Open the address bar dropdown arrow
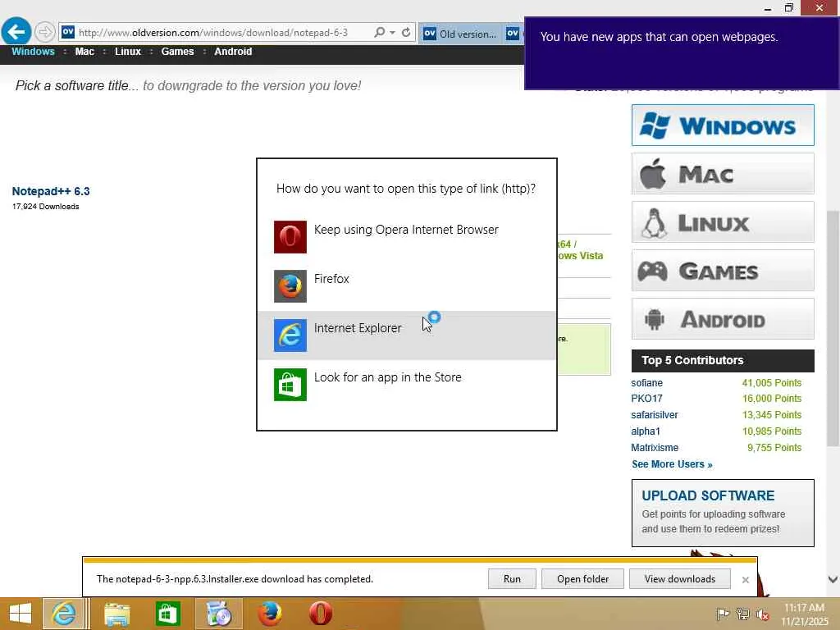Screen dimensions: 840x630 pyautogui.click(x=393, y=33)
